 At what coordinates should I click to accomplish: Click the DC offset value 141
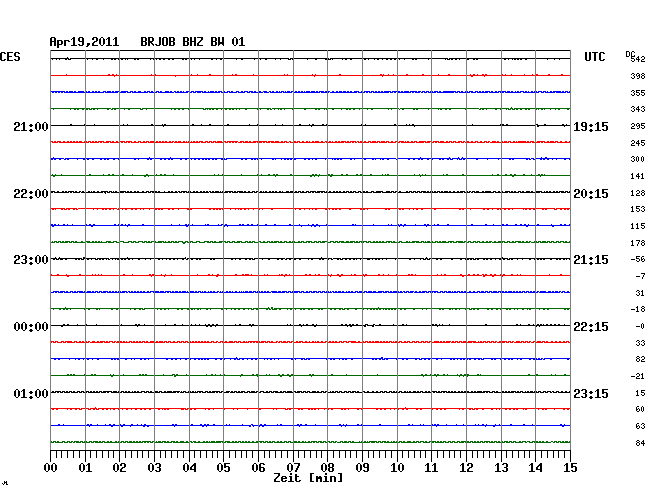tap(638, 176)
